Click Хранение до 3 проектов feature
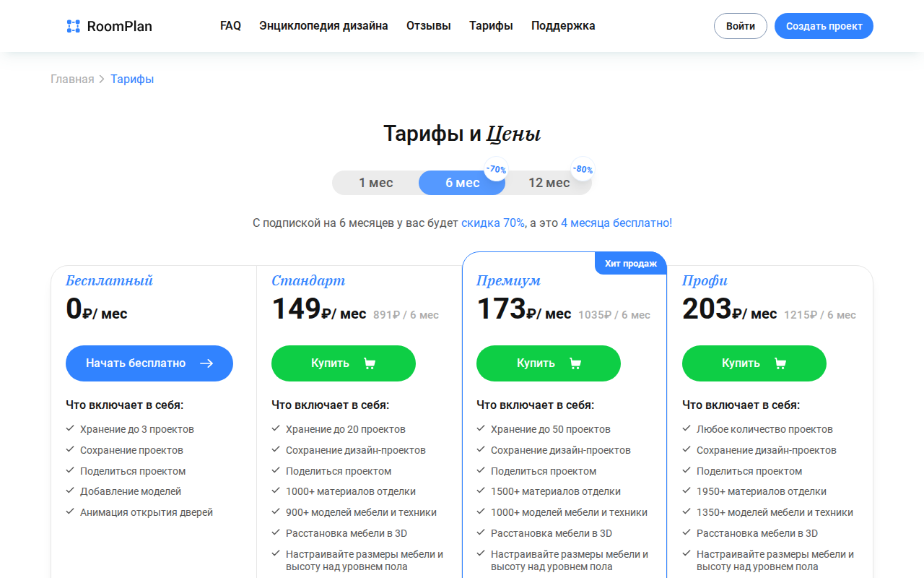 (137, 429)
